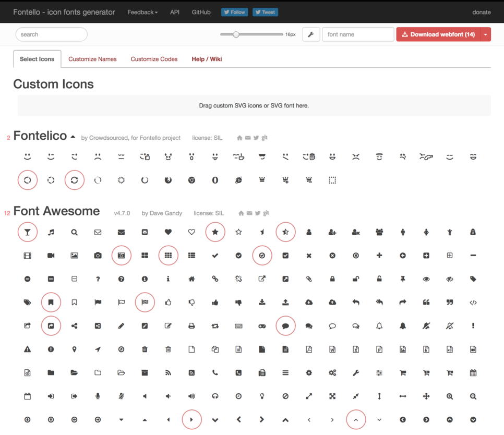504x435 pixels.
Task: Open the Feedback dropdown menu
Action: pyautogui.click(x=142, y=12)
